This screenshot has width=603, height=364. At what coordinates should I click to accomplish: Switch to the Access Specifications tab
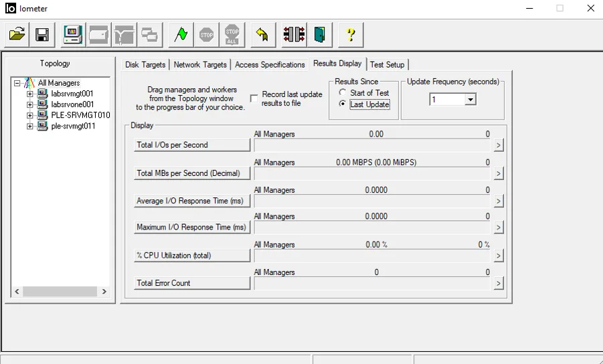(270, 65)
